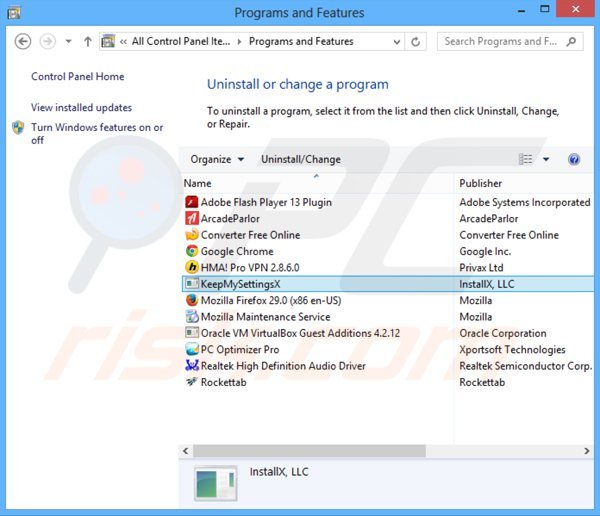The image size is (600, 516).
Task: Click the Realtek Audio Driver icon
Action: coord(192,366)
